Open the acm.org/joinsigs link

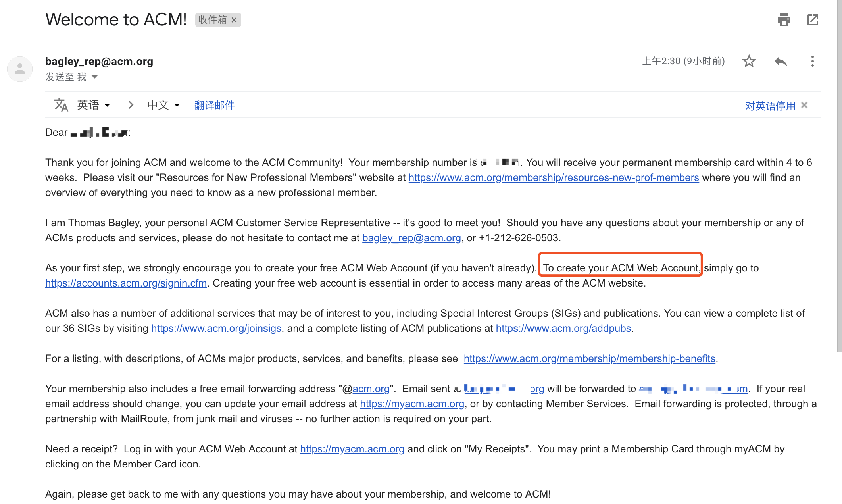click(216, 329)
